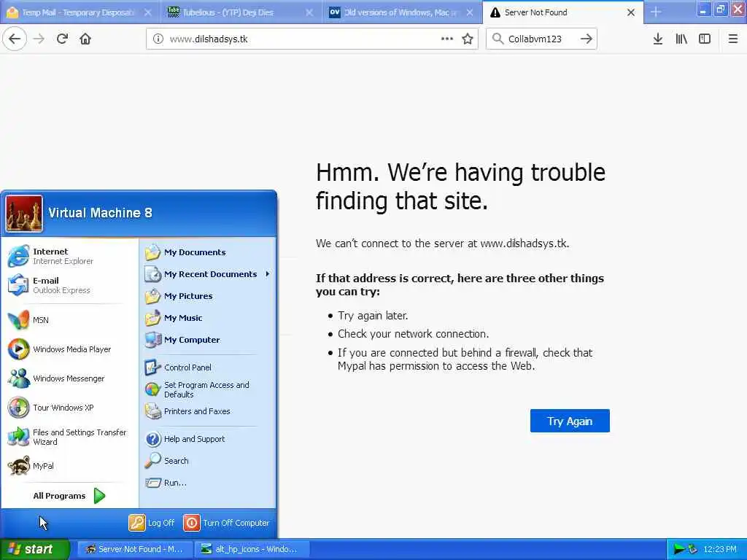Switch to Temp Mail tab
Viewport: 747px width, 560px height.
(79, 12)
